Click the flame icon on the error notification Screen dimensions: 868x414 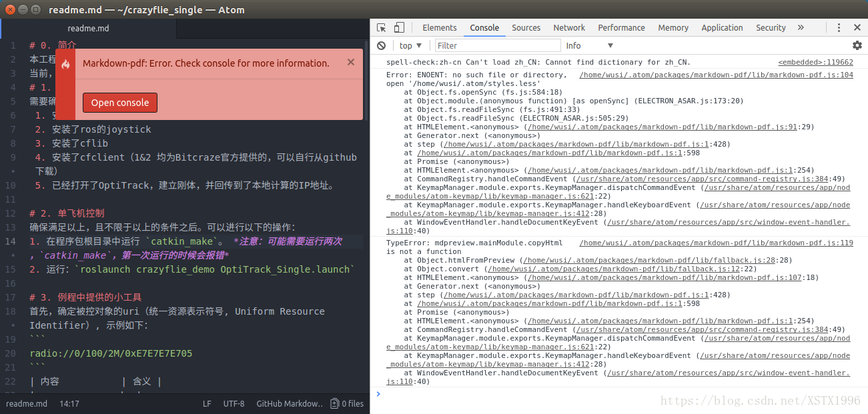[x=65, y=64]
